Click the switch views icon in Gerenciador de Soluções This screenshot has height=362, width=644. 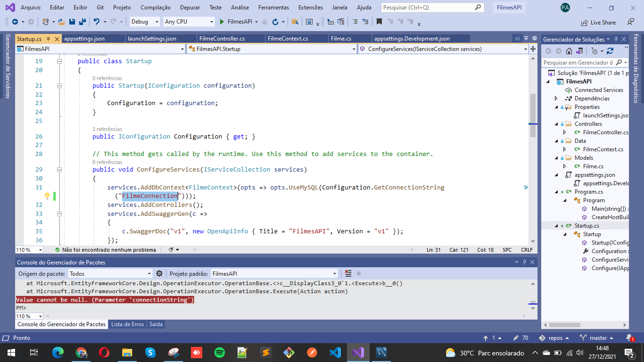coord(578,51)
